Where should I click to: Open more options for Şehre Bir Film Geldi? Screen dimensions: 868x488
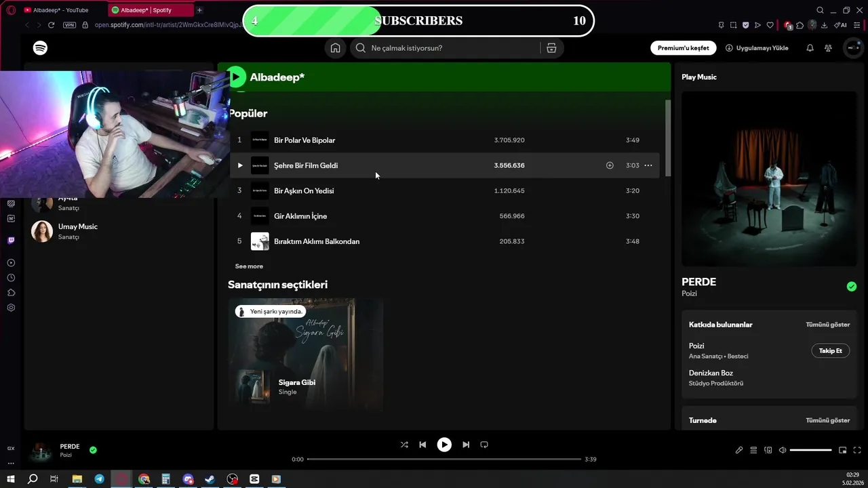[648, 165]
